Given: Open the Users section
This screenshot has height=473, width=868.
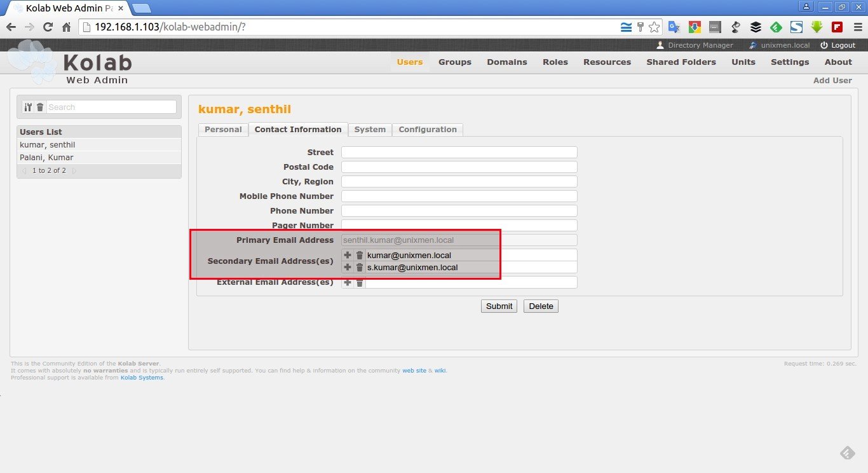Looking at the screenshot, I should (x=410, y=62).
